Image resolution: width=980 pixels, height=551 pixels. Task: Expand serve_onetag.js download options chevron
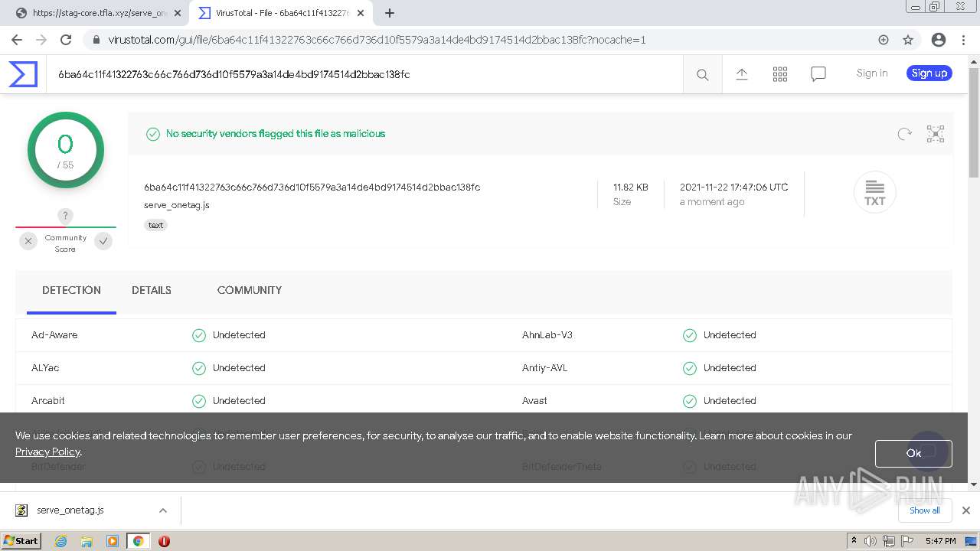tap(162, 510)
